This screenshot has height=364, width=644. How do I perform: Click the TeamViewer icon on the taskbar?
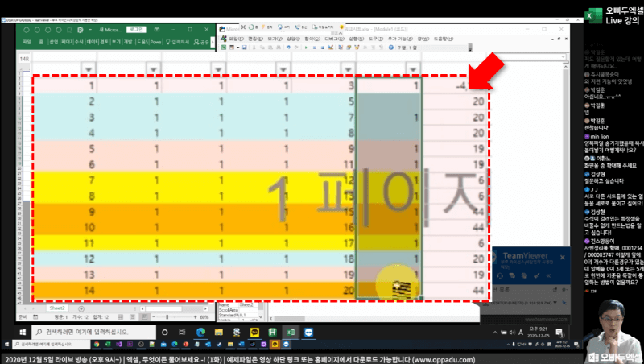[x=309, y=332]
